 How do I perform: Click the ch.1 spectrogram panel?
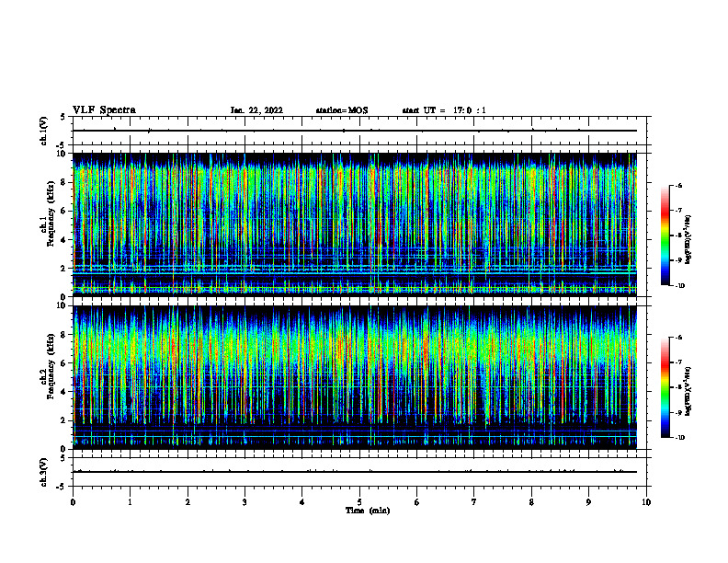click(x=355, y=224)
